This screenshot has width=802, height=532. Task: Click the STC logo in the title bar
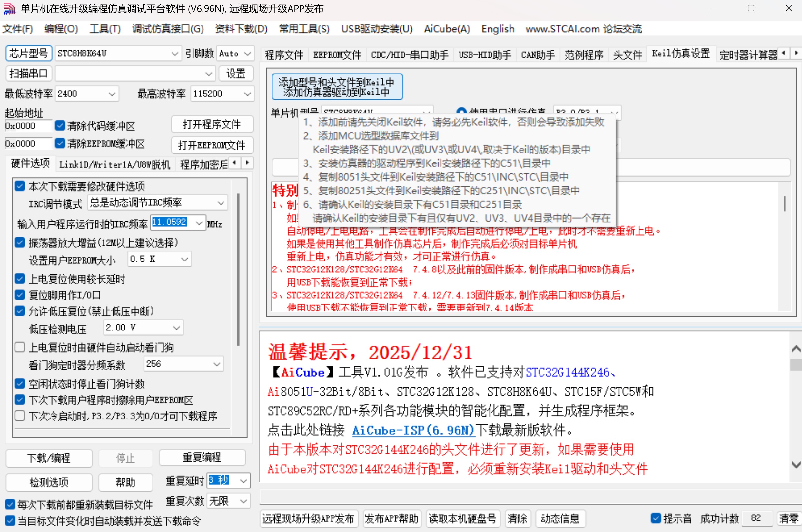click(9, 8)
